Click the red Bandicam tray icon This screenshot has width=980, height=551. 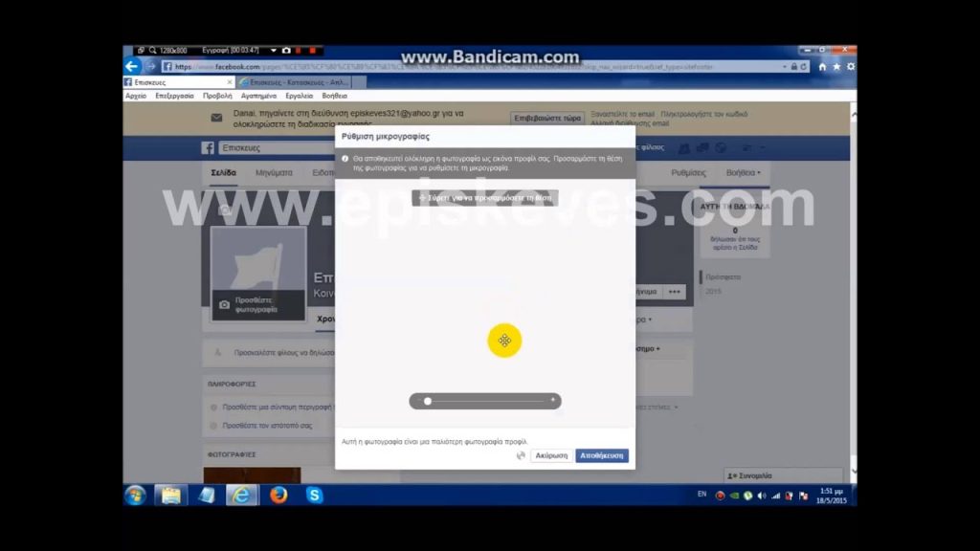tap(720, 496)
